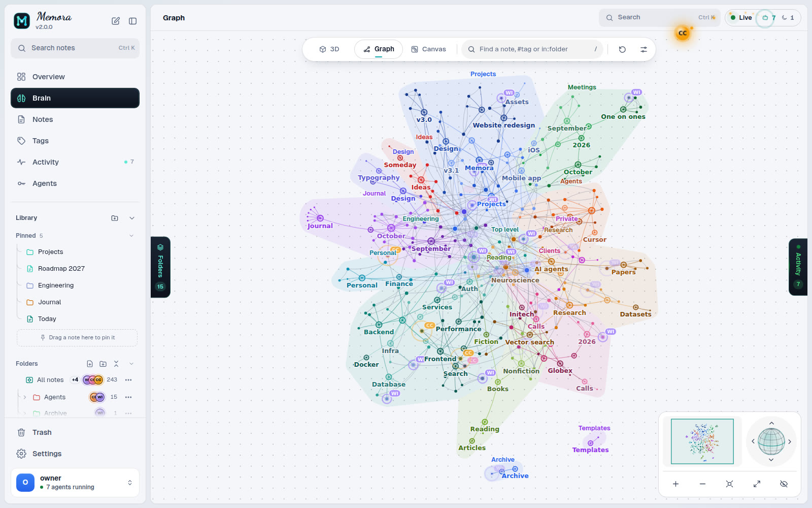Switch to 3D view tab
The height and width of the screenshot is (508, 812).
(329, 49)
